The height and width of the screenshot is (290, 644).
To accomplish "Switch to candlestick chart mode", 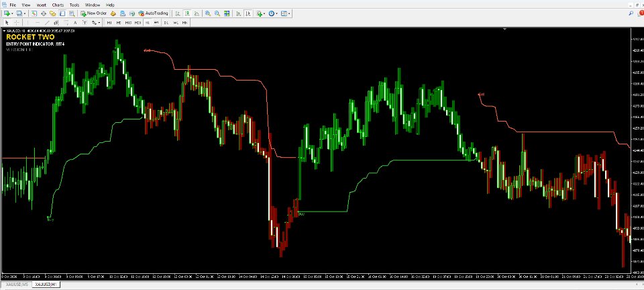I will tap(187, 13).
